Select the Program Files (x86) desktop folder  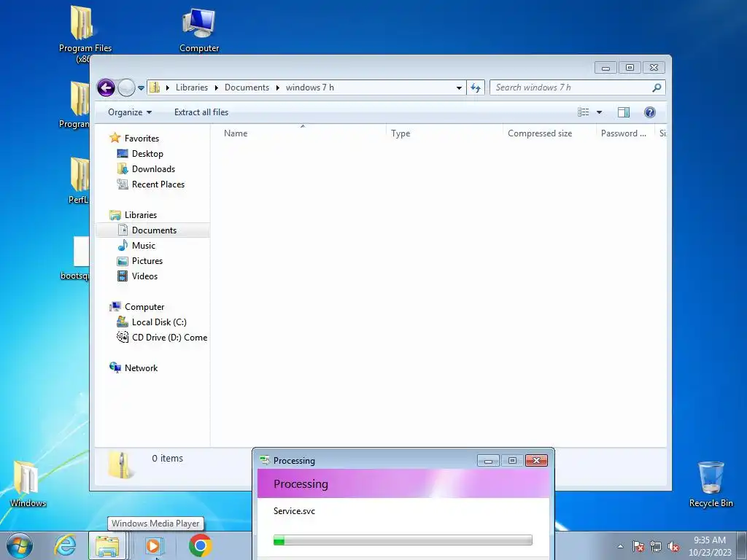pyautogui.click(x=85, y=34)
